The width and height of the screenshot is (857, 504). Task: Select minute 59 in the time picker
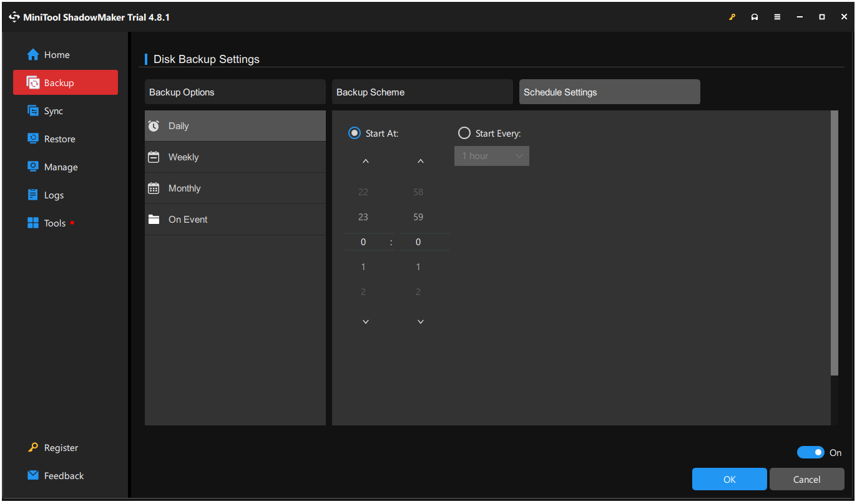[418, 217]
